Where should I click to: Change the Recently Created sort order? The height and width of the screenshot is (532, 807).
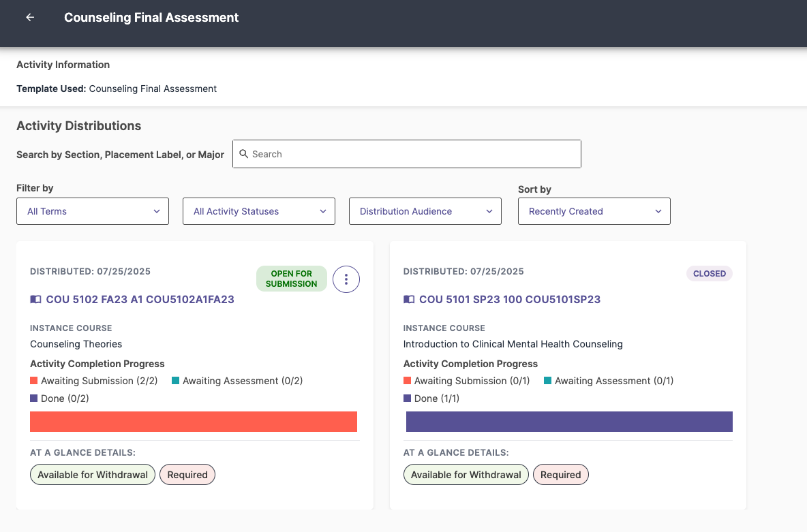point(594,211)
